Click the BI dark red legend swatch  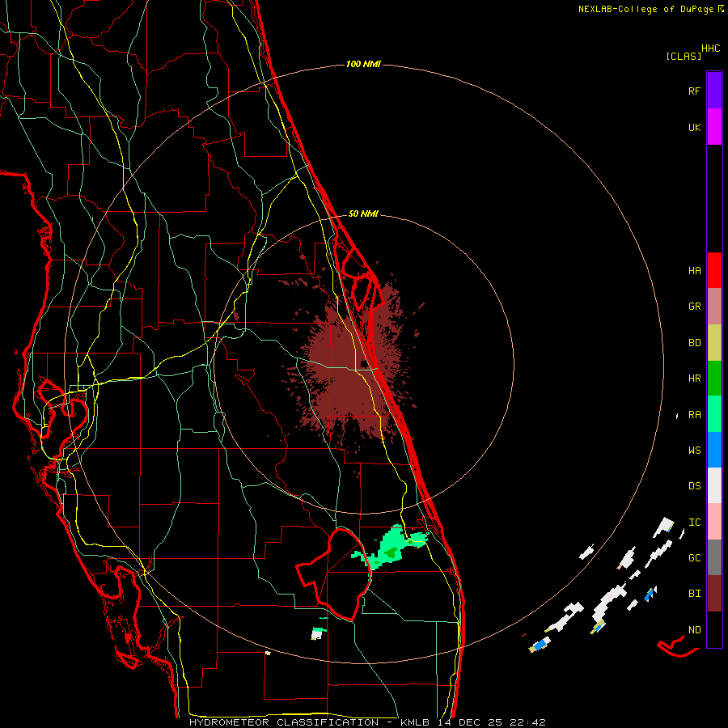(x=714, y=594)
